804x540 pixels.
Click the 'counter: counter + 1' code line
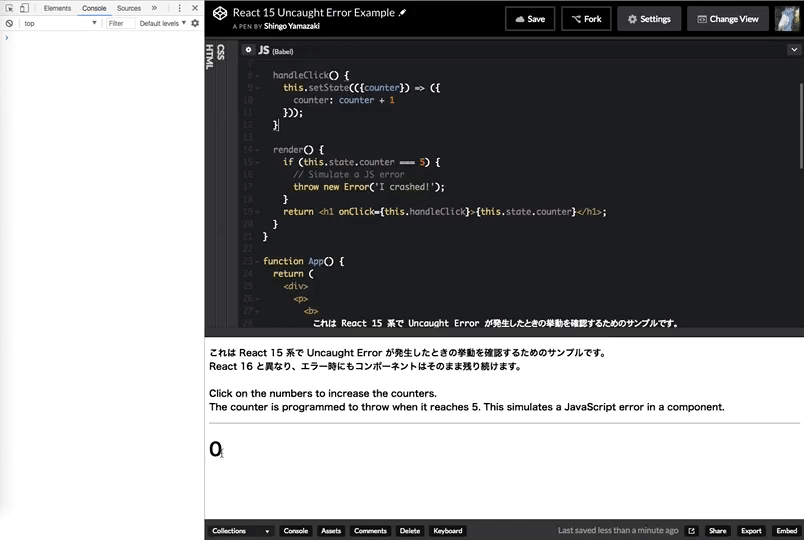[344, 101]
